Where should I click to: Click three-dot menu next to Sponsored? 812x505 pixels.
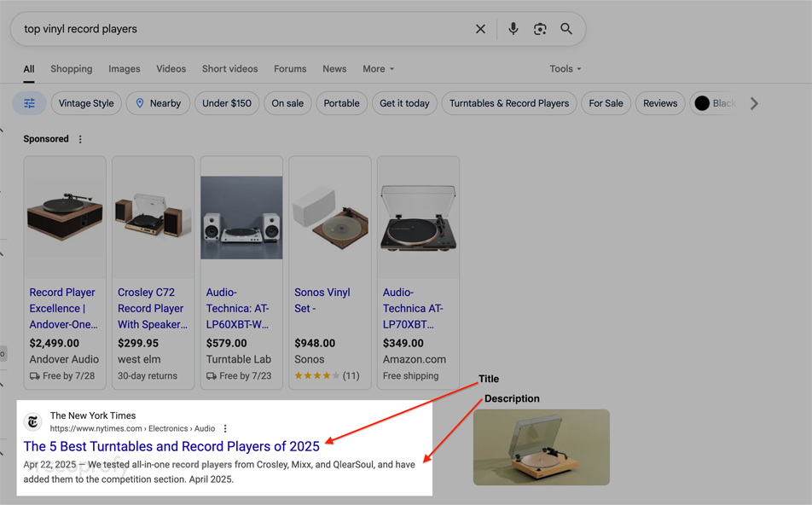point(80,139)
